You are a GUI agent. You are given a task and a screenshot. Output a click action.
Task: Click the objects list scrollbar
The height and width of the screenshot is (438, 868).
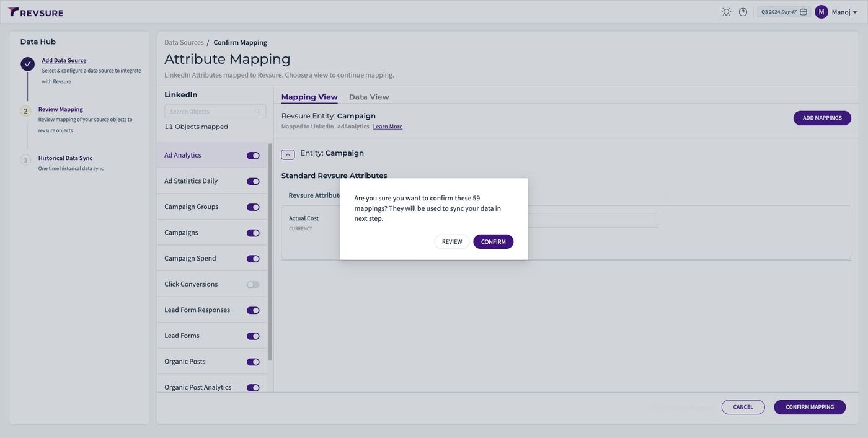tap(270, 252)
